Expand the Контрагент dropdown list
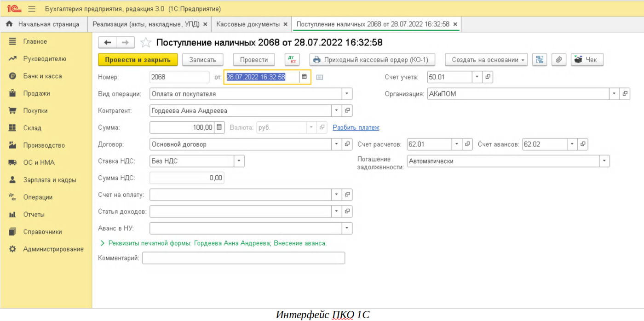Image resolution: width=644 pixels, height=321 pixels. tap(337, 110)
